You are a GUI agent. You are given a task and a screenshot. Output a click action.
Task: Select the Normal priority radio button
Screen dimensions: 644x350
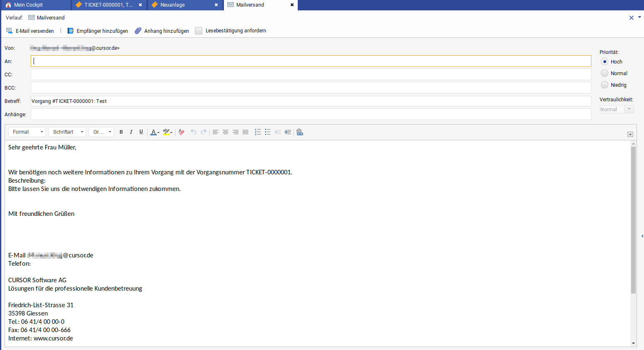[x=605, y=73]
